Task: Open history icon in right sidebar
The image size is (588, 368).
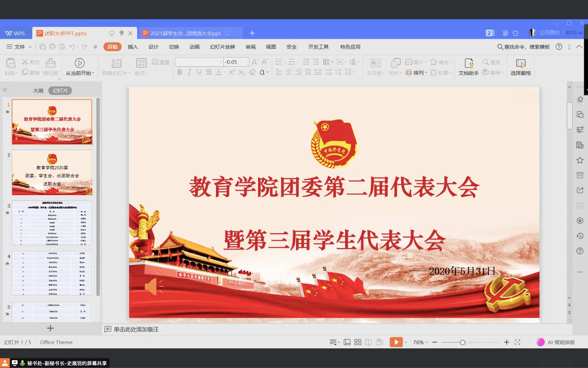Action: coord(580,236)
